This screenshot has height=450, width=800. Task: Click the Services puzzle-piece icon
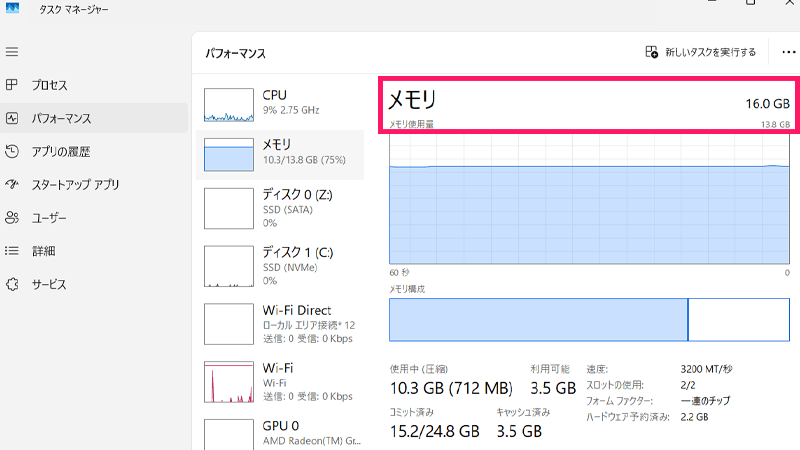click(12, 284)
